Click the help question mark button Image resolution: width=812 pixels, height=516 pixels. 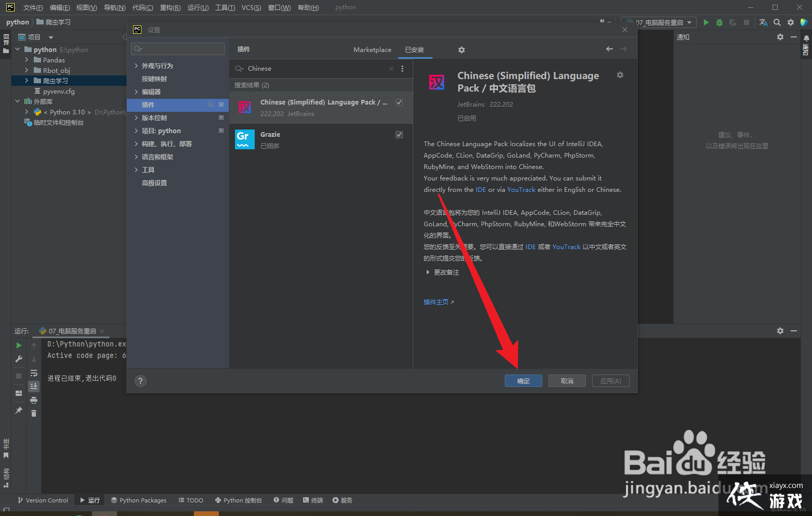tap(140, 381)
